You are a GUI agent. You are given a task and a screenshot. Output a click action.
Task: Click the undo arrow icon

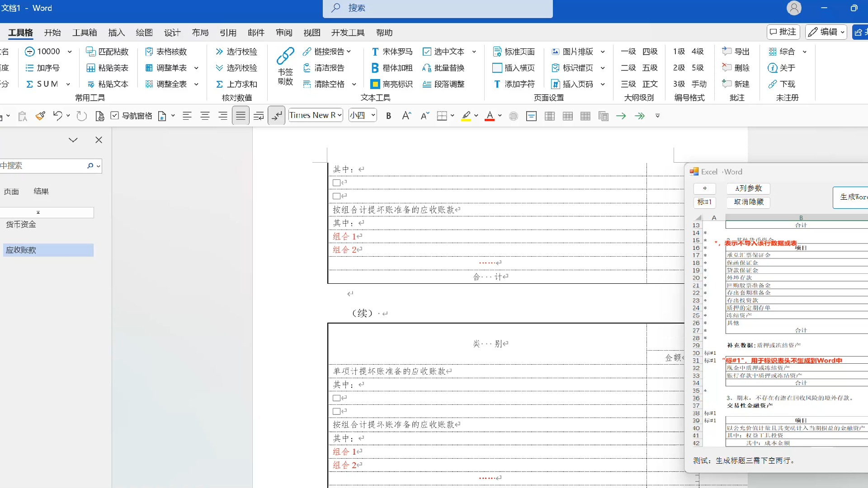57,116
